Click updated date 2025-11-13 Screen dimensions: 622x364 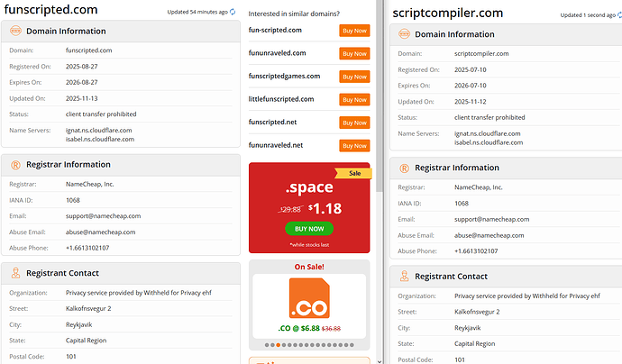coord(82,98)
